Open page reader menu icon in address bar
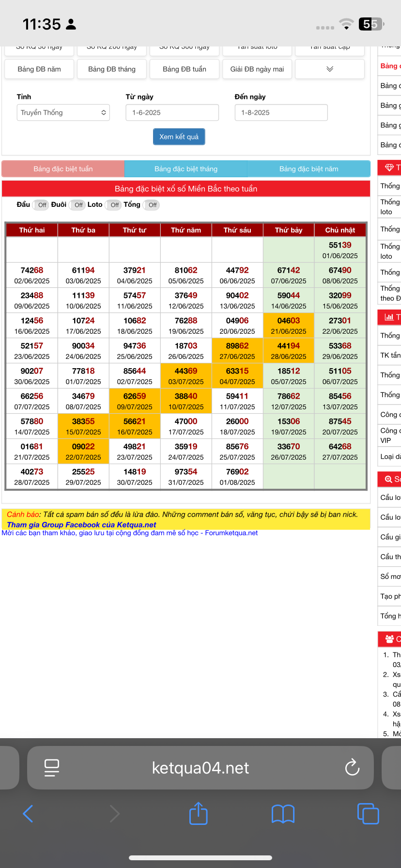 [x=52, y=767]
